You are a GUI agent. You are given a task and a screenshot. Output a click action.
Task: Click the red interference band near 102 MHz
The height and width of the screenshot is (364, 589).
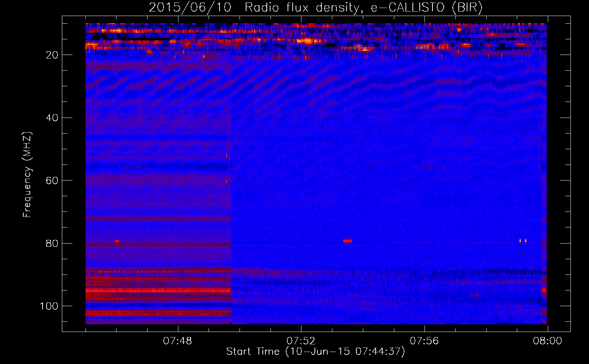click(158, 313)
